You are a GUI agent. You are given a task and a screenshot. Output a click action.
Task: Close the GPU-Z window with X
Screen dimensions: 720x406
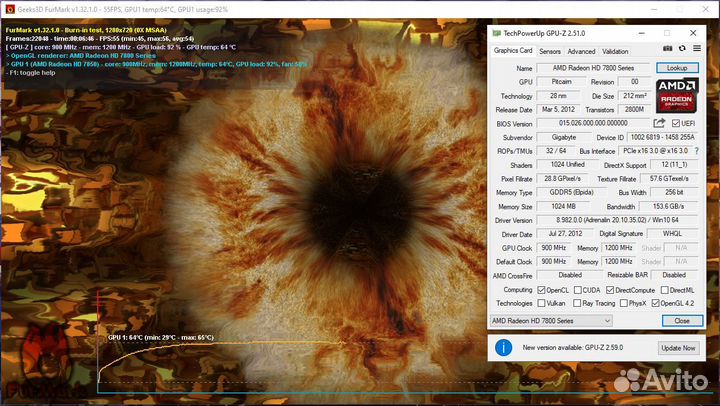click(693, 33)
